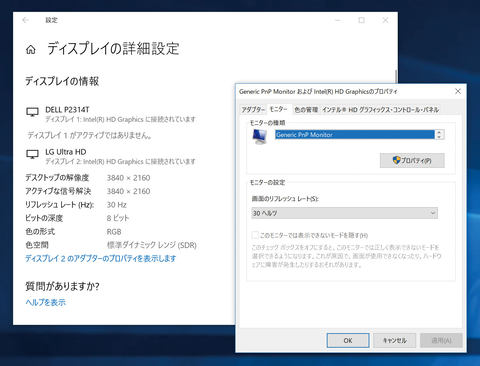
Task: Open the 色の管理 tab
Action: 306,110
